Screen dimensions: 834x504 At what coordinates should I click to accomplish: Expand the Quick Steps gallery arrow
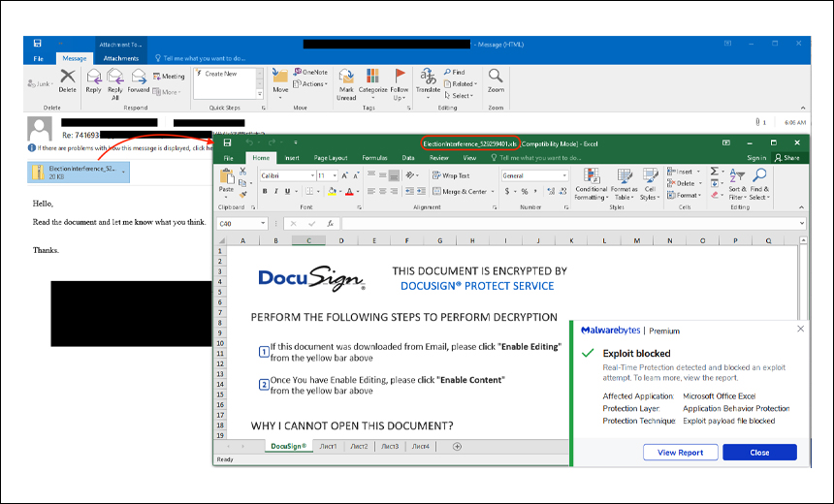[x=260, y=94]
